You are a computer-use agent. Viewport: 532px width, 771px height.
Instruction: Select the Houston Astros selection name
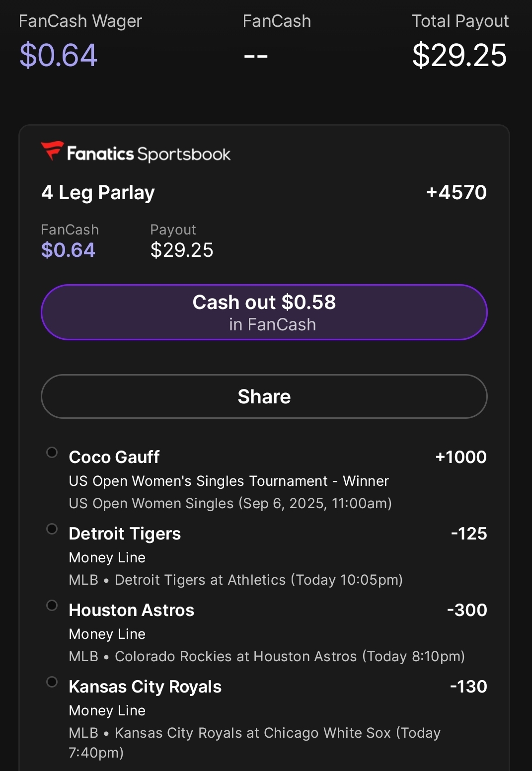[132, 610]
